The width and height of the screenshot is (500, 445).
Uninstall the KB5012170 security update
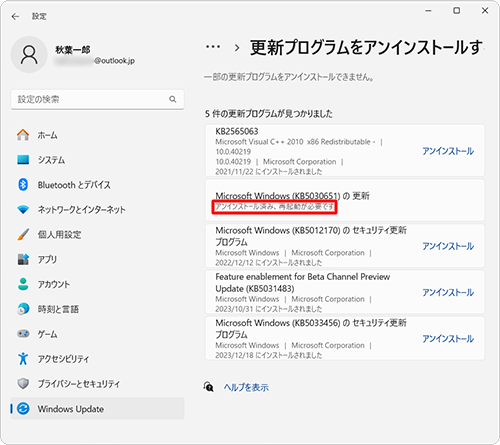point(448,246)
